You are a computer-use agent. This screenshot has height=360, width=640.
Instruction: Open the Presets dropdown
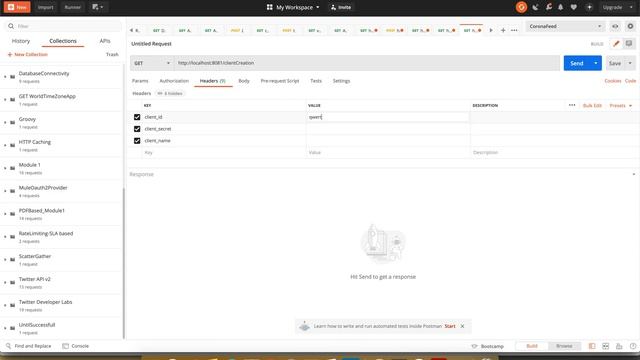click(620, 106)
